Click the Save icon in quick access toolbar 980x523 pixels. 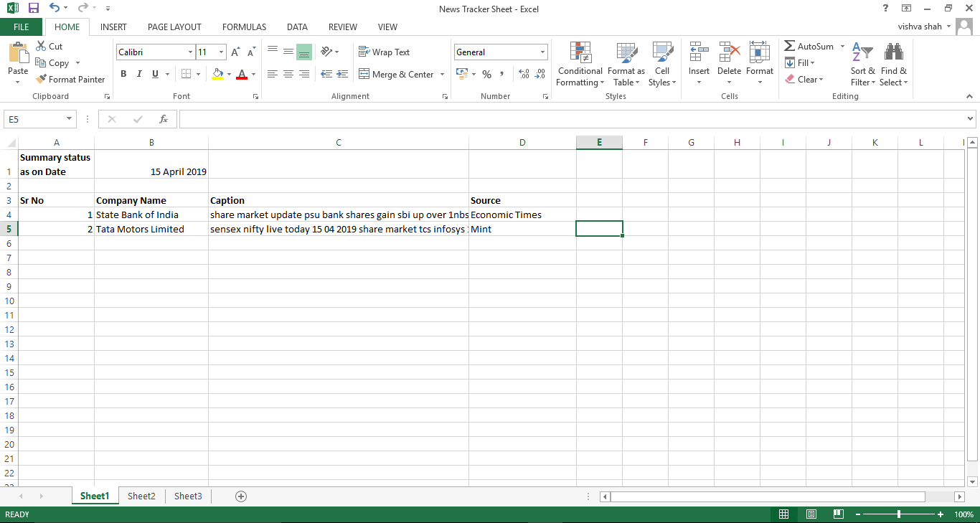pos(33,9)
